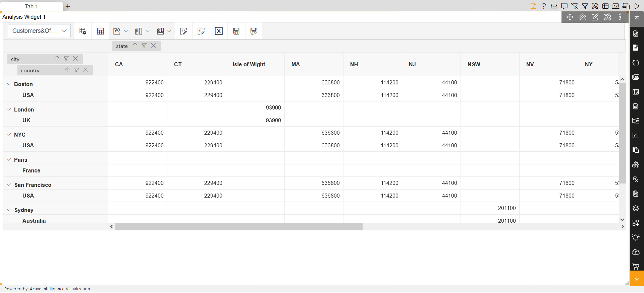Click the play preview icon
The image size is (644, 293).
pos(637,6)
